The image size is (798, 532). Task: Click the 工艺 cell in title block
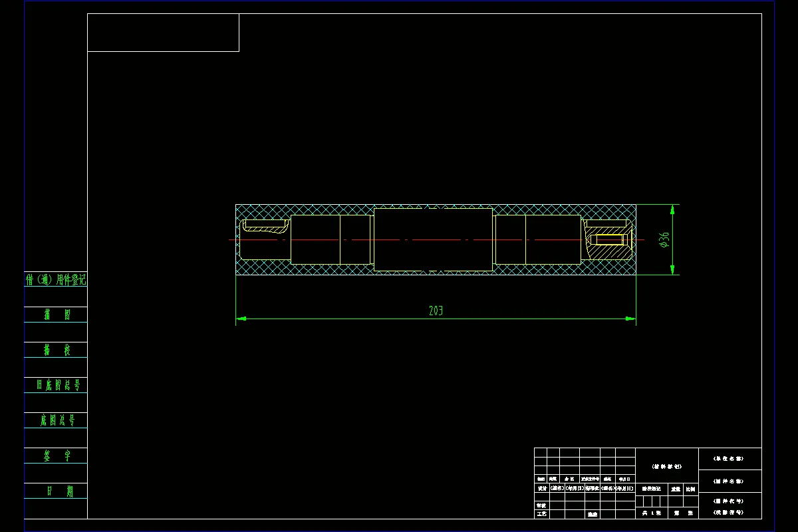(542, 513)
